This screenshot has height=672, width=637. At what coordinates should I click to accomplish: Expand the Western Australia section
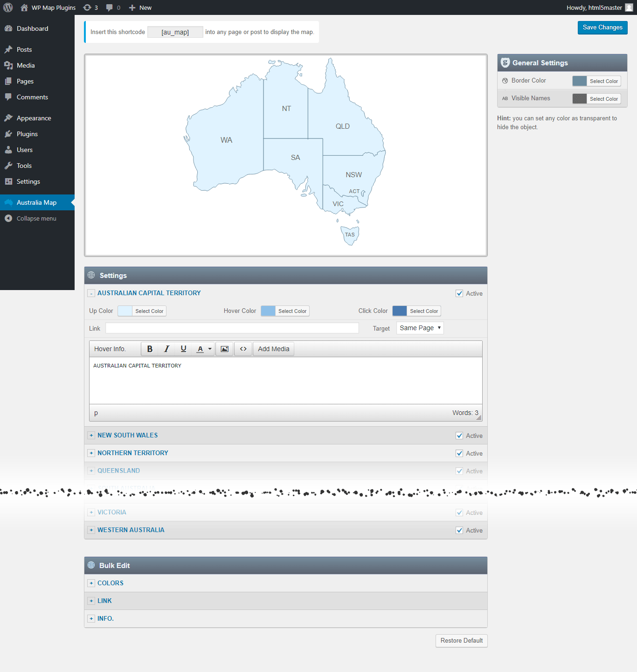[91, 530]
